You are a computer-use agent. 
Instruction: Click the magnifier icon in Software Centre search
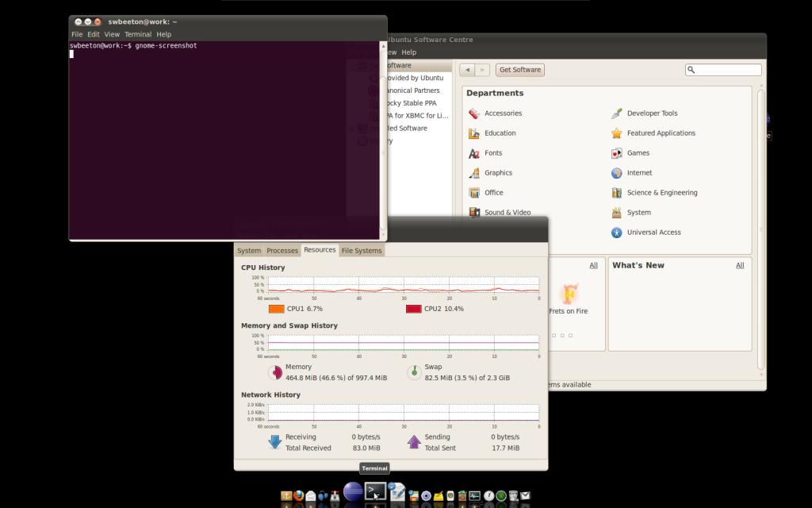click(x=691, y=70)
